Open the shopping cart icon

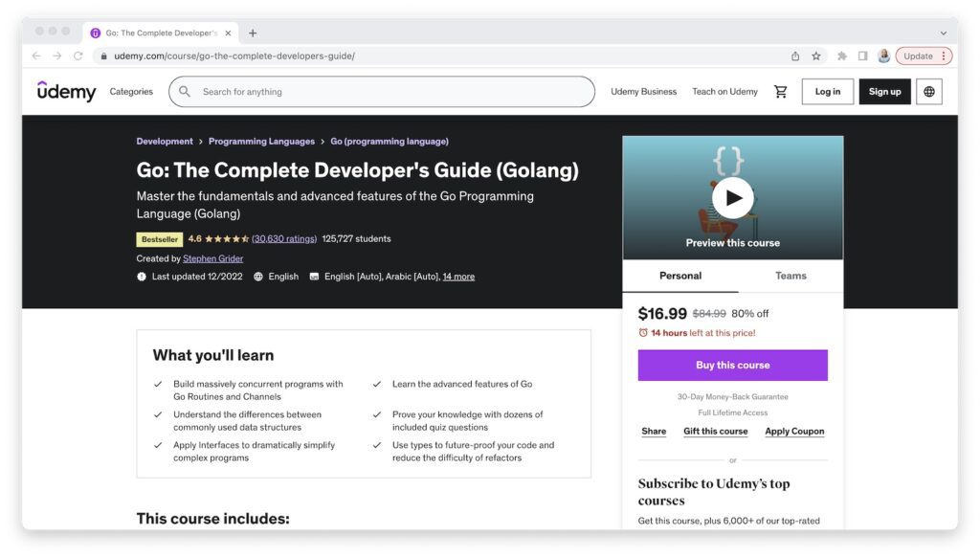tap(781, 91)
